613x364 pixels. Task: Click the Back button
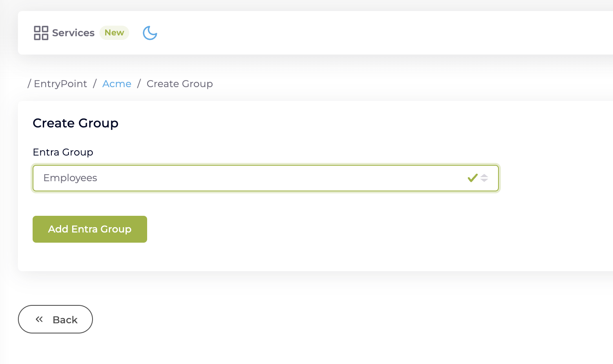55,320
